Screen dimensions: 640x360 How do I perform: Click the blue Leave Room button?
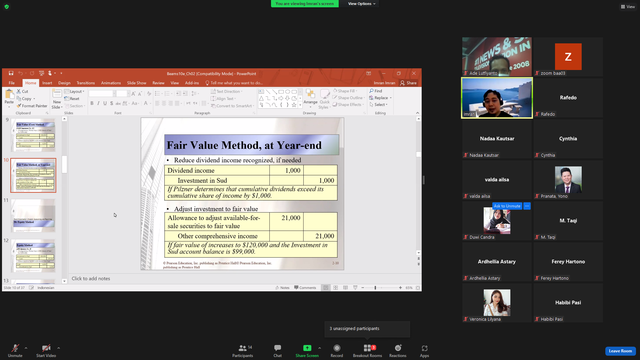(620, 351)
